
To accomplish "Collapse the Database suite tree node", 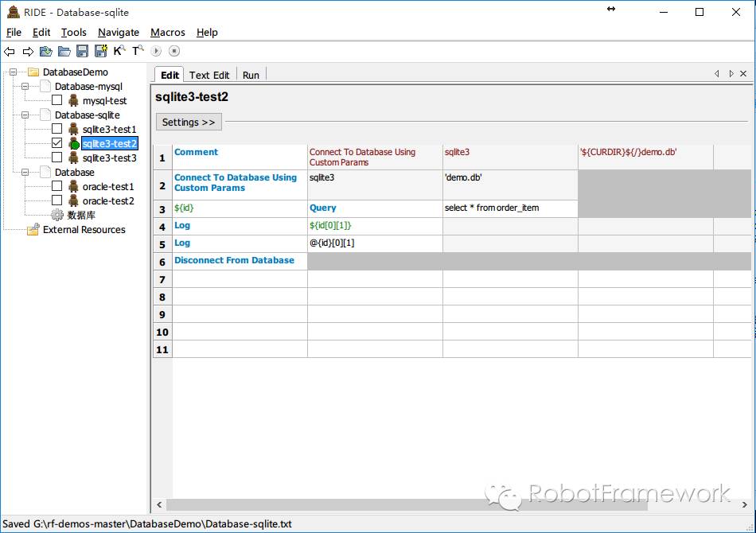I will 25,172.
